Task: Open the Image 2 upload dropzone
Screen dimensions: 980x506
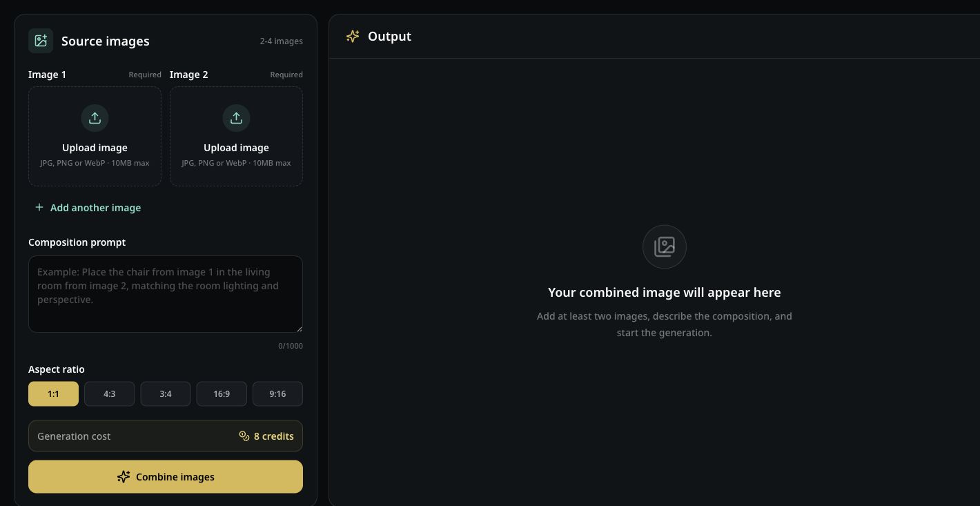Action: coord(236,136)
